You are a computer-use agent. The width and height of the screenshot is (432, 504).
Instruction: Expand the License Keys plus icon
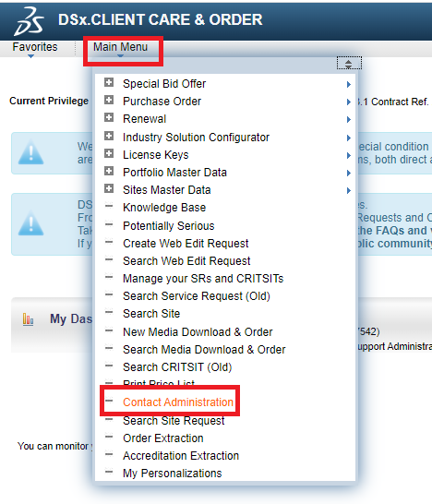(x=109, y=153)
